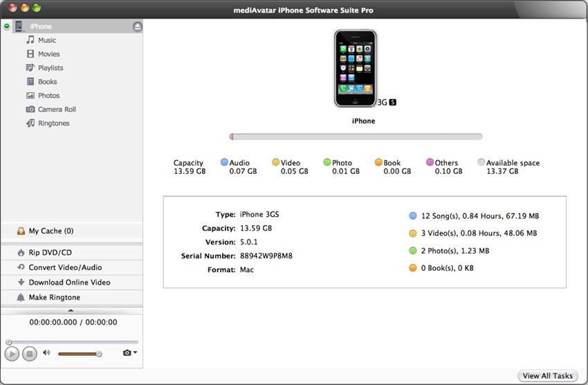
Task: Click the Ringtones icon in sidebar
Action: (30, 123)
